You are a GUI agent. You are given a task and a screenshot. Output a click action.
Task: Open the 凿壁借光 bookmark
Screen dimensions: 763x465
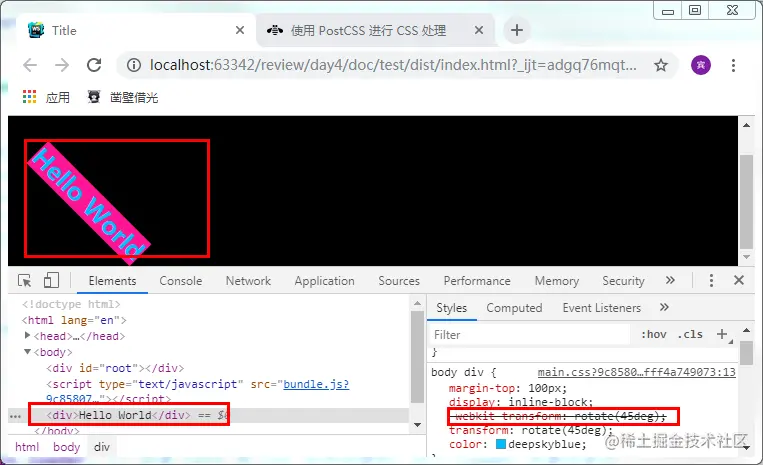click(123, 97)
